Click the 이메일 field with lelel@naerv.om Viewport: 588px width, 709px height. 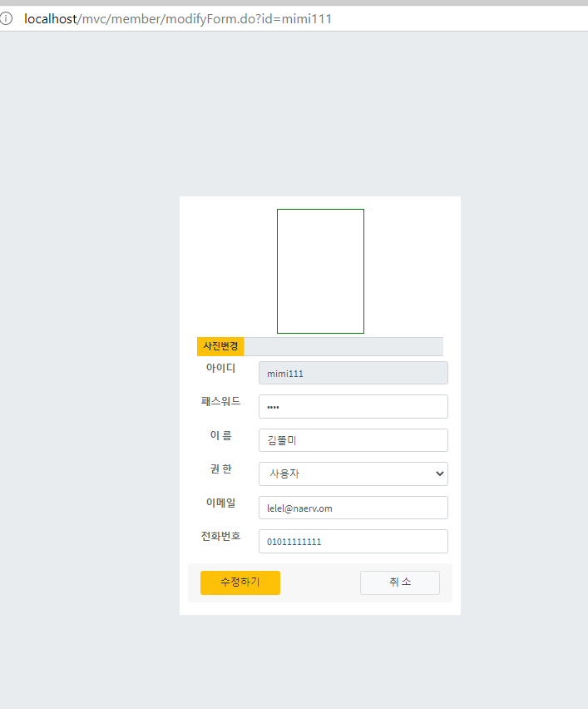353,508
